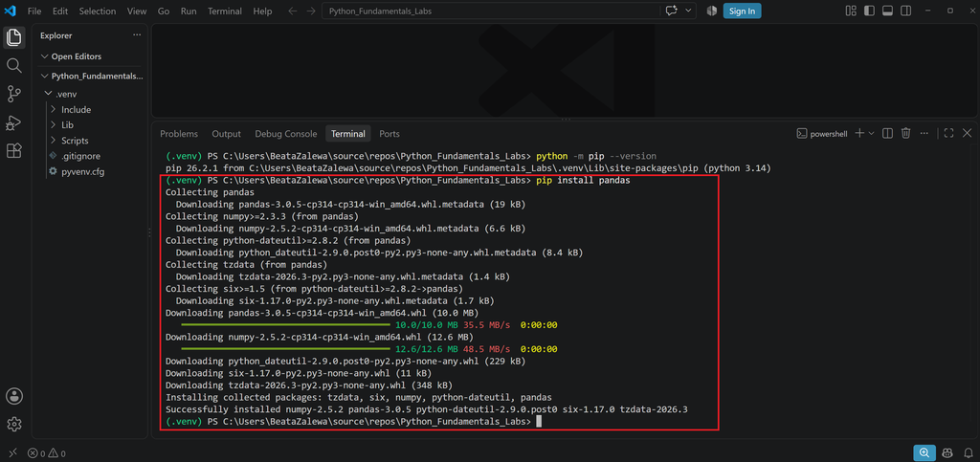
Task: Click the 'pip install pandas' command text
Action: 583,181
